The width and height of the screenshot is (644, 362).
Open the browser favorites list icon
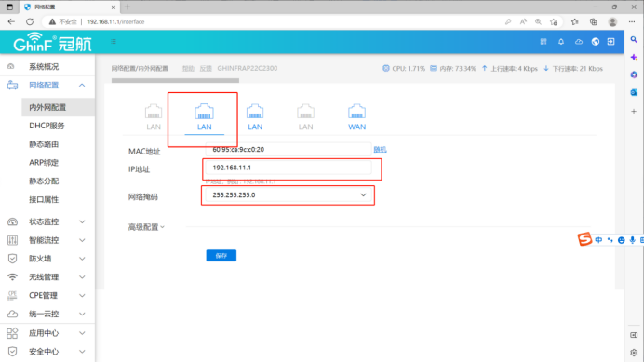click(x=574, y=21)
